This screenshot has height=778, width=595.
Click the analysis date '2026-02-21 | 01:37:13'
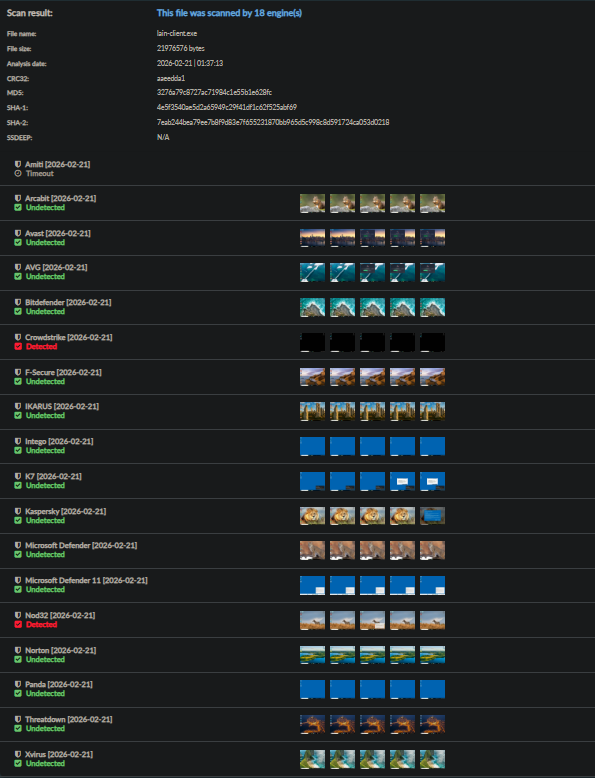190,63
